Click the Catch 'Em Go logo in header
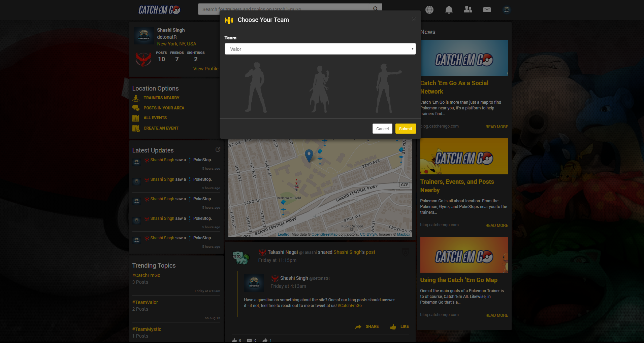Screen dimensions: 644x343 click(x=159, y=10)
